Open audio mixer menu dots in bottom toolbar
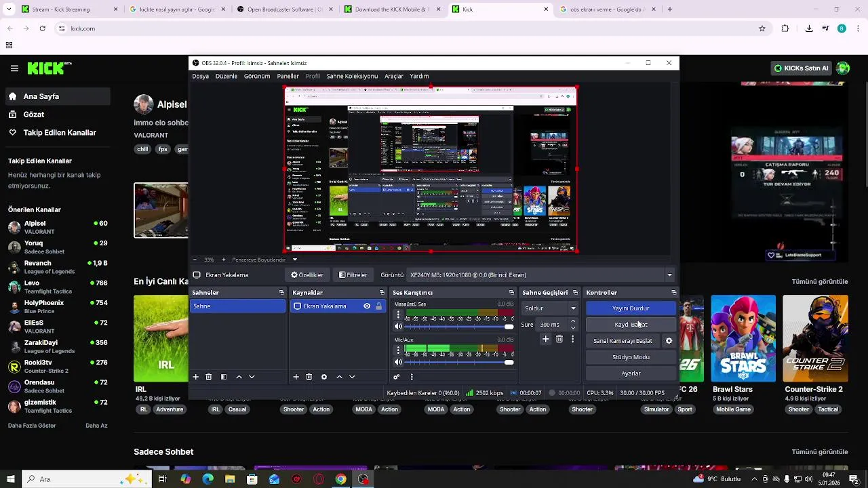 412,377
